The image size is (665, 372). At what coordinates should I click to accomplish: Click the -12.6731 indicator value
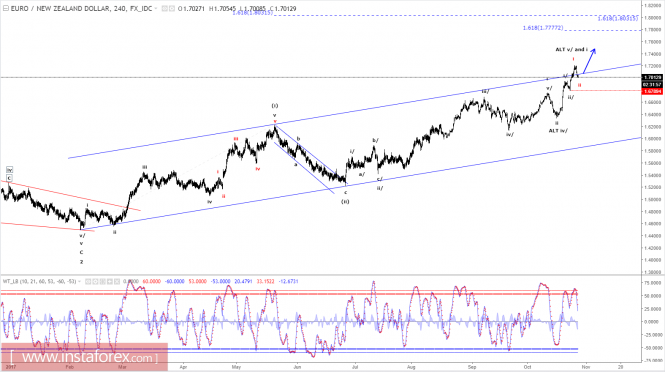click(x=288, y=281)
